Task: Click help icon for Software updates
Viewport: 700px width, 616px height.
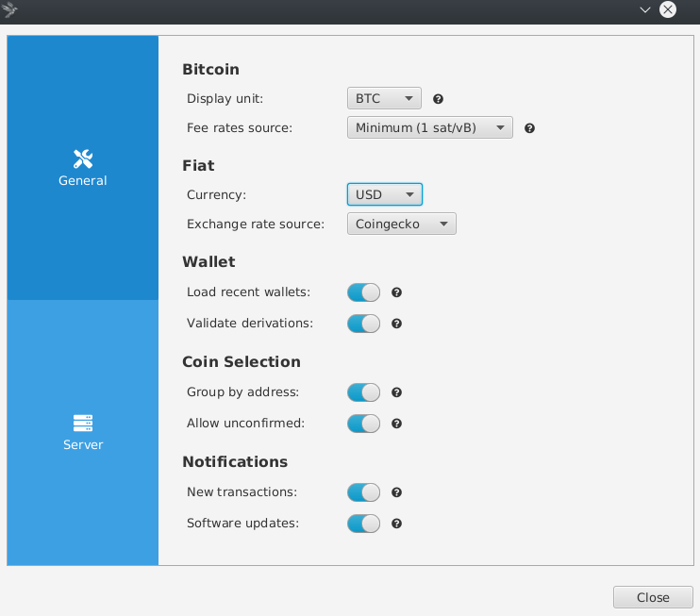Action: tap(397, 524)
